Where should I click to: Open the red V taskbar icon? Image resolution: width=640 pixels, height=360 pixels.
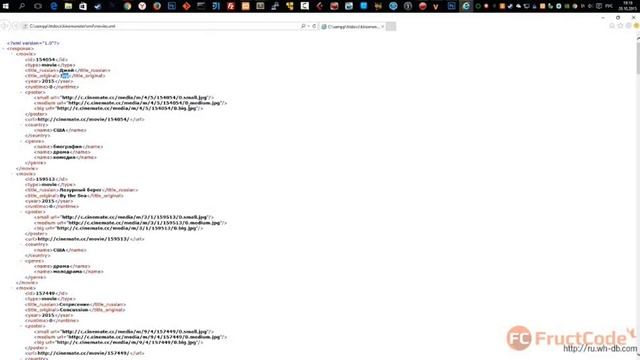436,6
